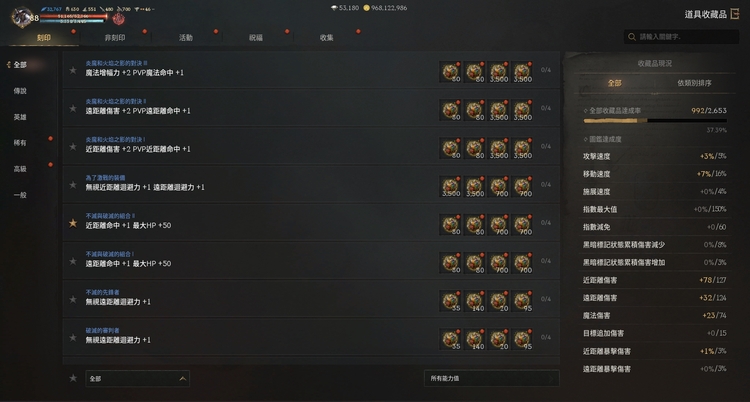Open the 收集 tab
This screenshot has width=750, height=402.
[x=327, y=37]
